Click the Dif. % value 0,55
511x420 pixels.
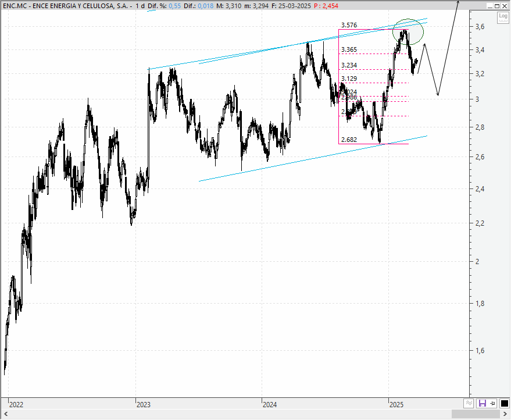[174, 6]
